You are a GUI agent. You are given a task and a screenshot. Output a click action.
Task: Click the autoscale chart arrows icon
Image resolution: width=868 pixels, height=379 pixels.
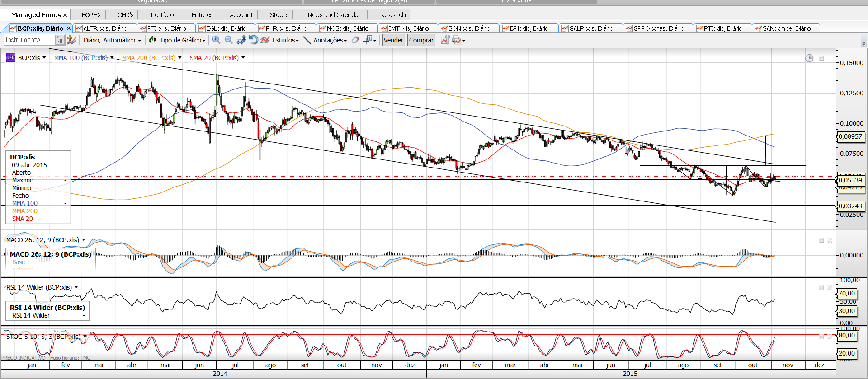pos(241,40)
